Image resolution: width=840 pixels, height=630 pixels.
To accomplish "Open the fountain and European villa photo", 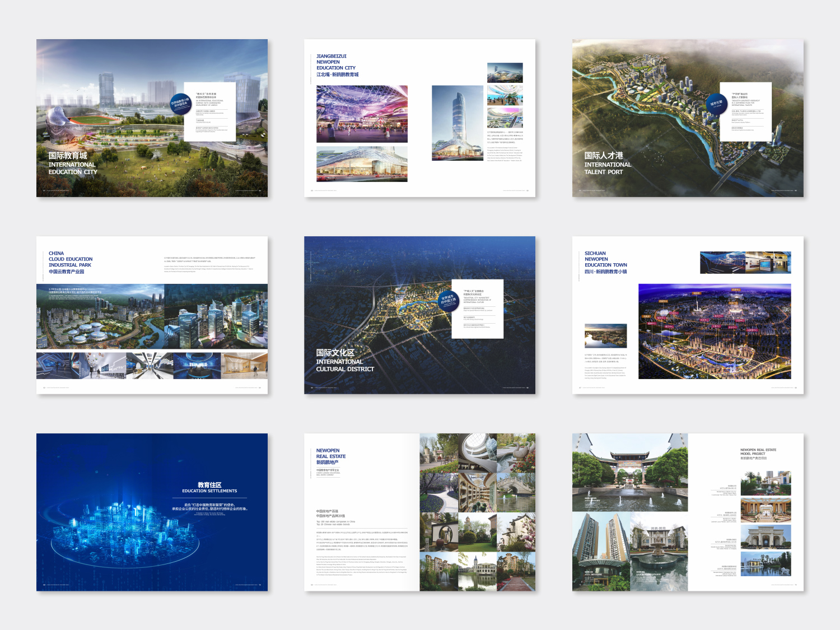I will (x=659, y=552).
